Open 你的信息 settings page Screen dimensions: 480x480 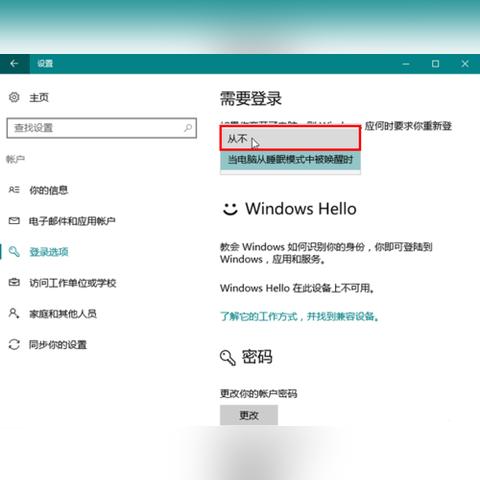coord(48,190)
